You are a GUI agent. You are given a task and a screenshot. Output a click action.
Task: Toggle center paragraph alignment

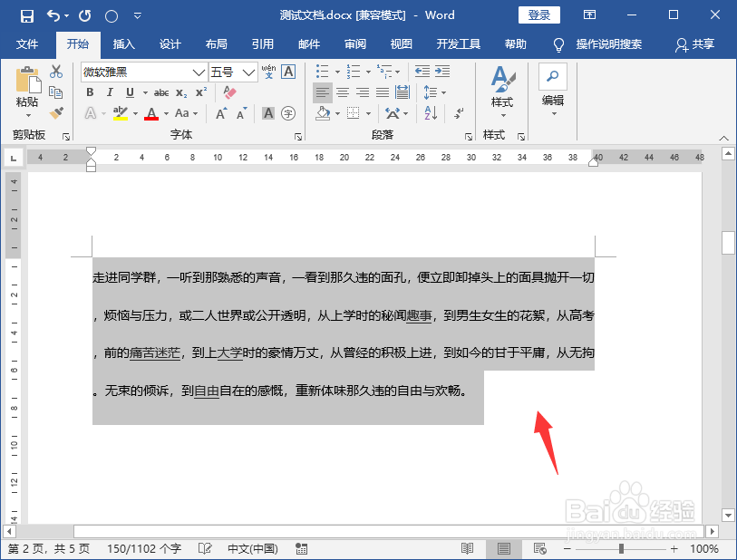[343, 92]
